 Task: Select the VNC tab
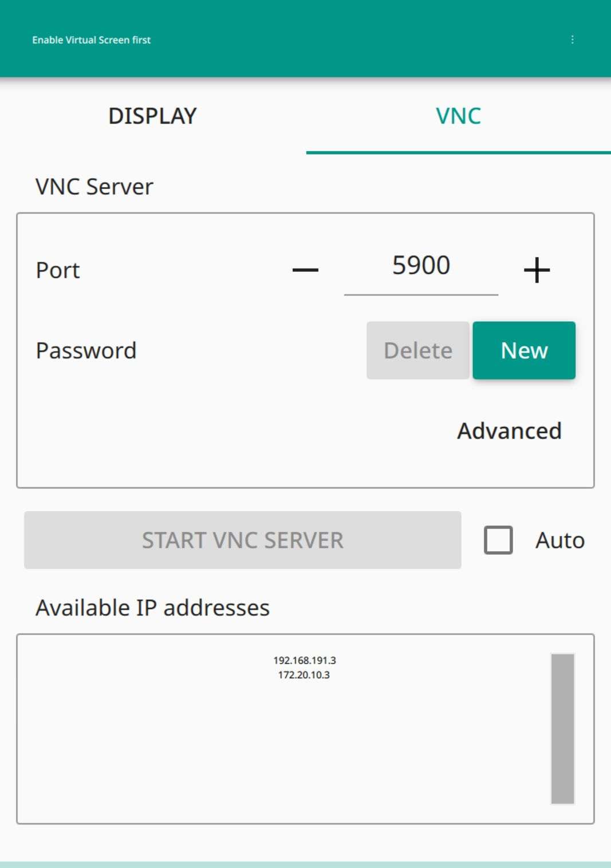458,116
